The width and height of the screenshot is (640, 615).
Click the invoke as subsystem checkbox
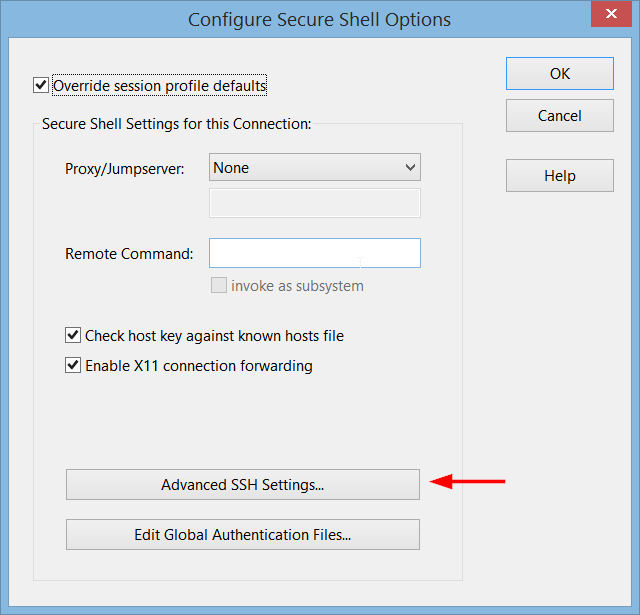[x=219, y=286]
